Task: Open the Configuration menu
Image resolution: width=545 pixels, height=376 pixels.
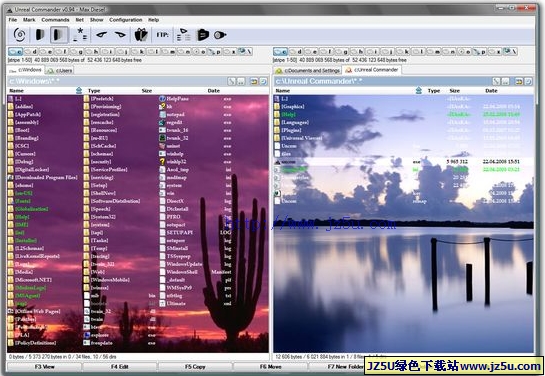Action: (126, 20)
